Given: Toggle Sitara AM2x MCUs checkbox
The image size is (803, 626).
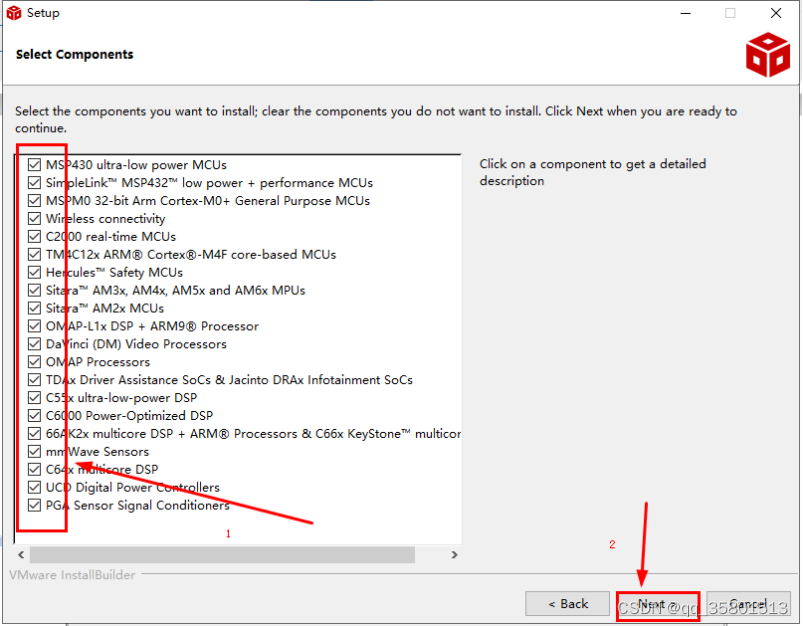Looking at the screenshot, I should pos(34,308).
